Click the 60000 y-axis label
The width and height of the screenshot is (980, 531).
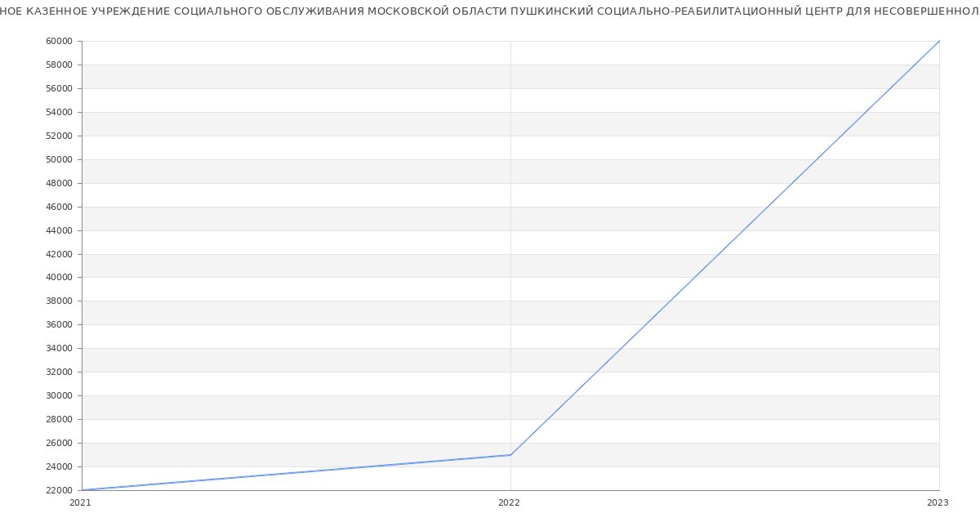(x=59, y=42)
